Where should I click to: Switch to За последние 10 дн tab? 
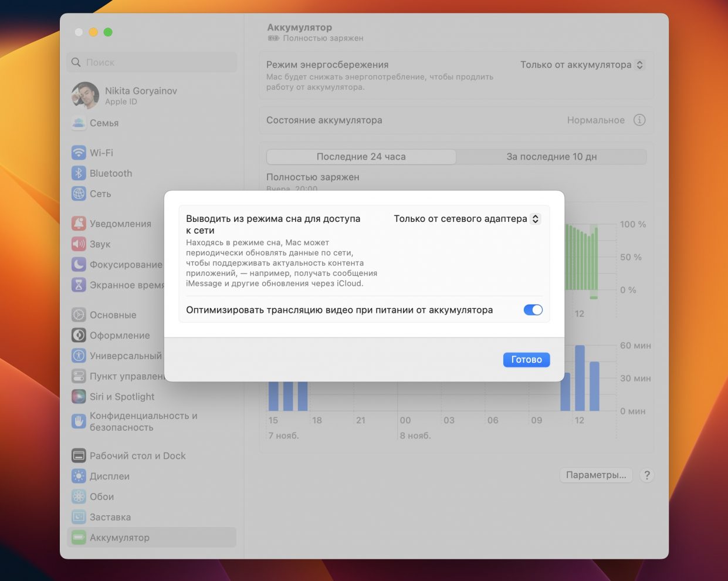point(551,157)
